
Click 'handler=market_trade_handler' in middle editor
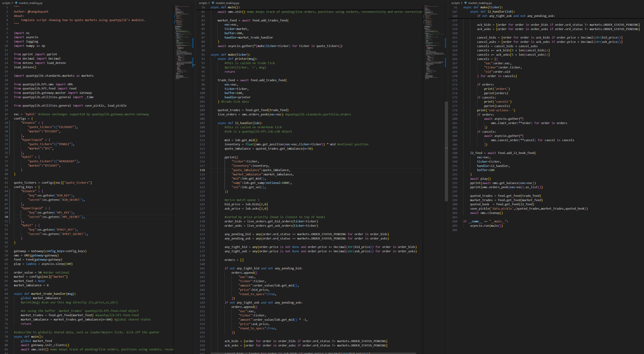click(249, 37)
